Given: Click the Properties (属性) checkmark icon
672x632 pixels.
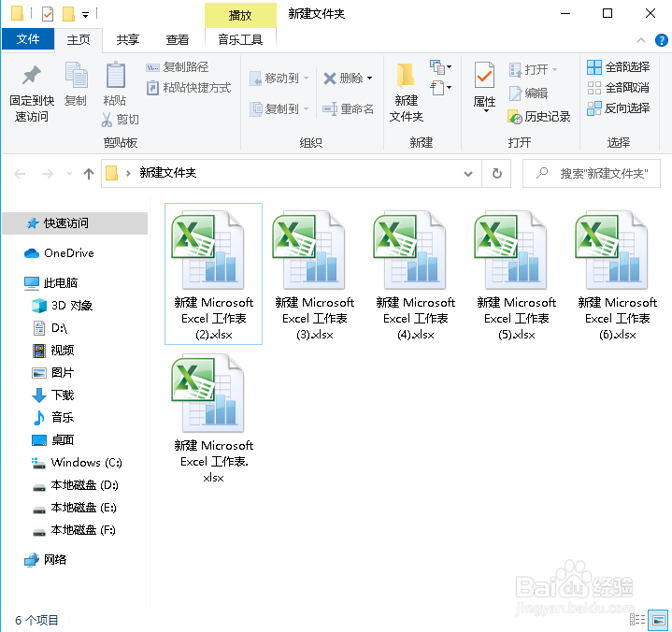Looking at the screenshot, I should click(x=485, y=76).
